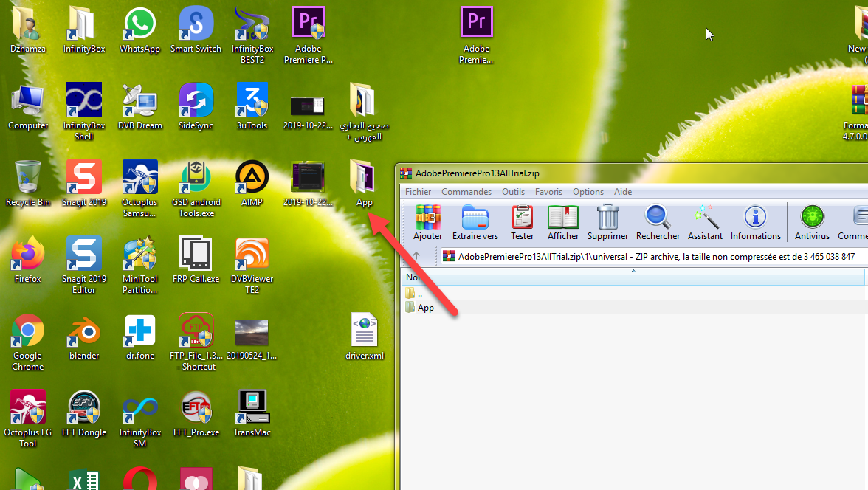The image size is (868, 490).
Task: Select the Octoplus LG Tool shortcut
Action: click(28, 418)
